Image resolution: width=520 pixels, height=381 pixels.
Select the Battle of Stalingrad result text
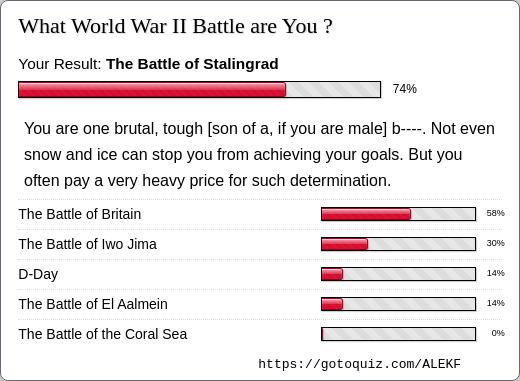pos(192,64)
